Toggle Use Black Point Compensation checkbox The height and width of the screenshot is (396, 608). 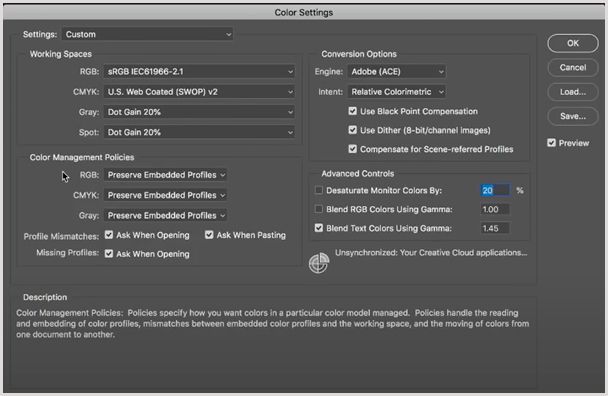click(352, 111)
